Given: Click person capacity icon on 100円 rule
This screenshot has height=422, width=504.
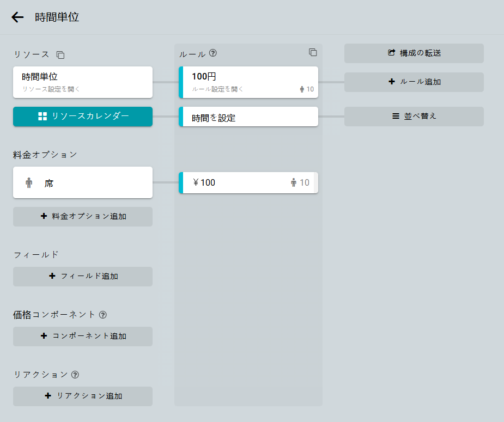Looking at the screenshot, I should click(302, 89).
